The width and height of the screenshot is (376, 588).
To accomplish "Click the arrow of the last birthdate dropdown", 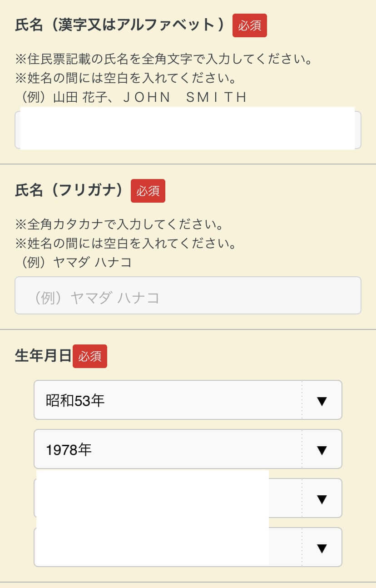I will 322,548.
